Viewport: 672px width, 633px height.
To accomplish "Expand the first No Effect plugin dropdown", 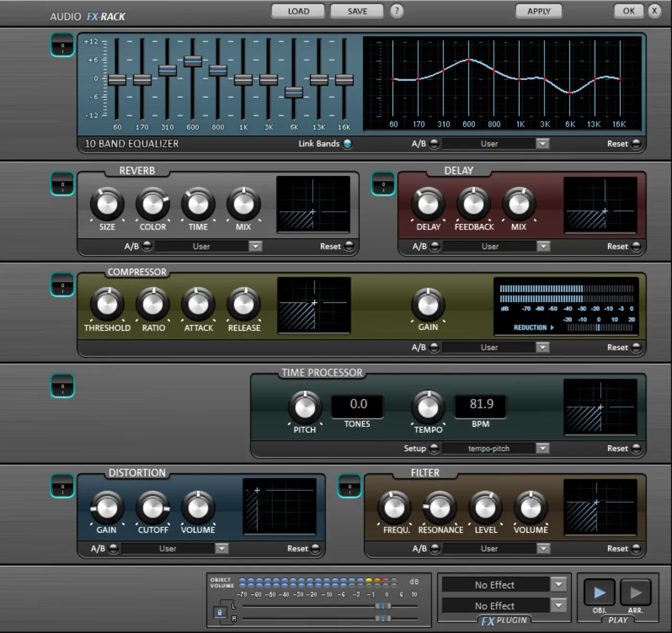I will pos(558,585).
